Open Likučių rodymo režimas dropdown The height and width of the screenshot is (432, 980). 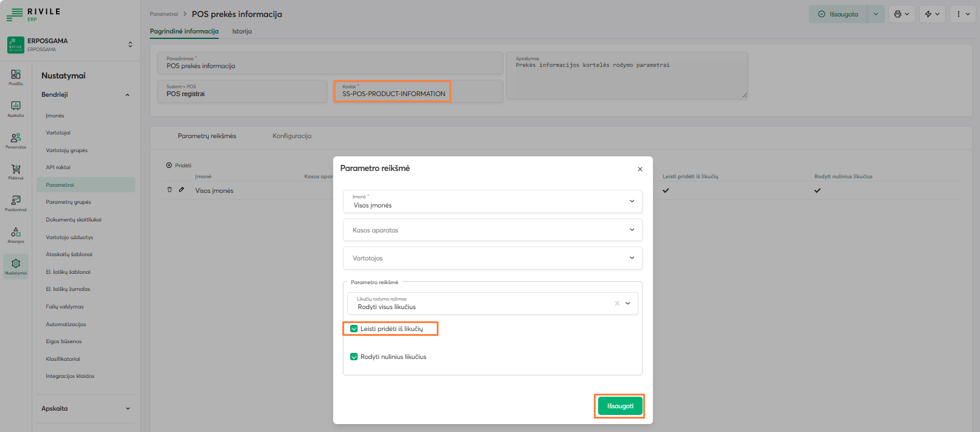[628, 303]
